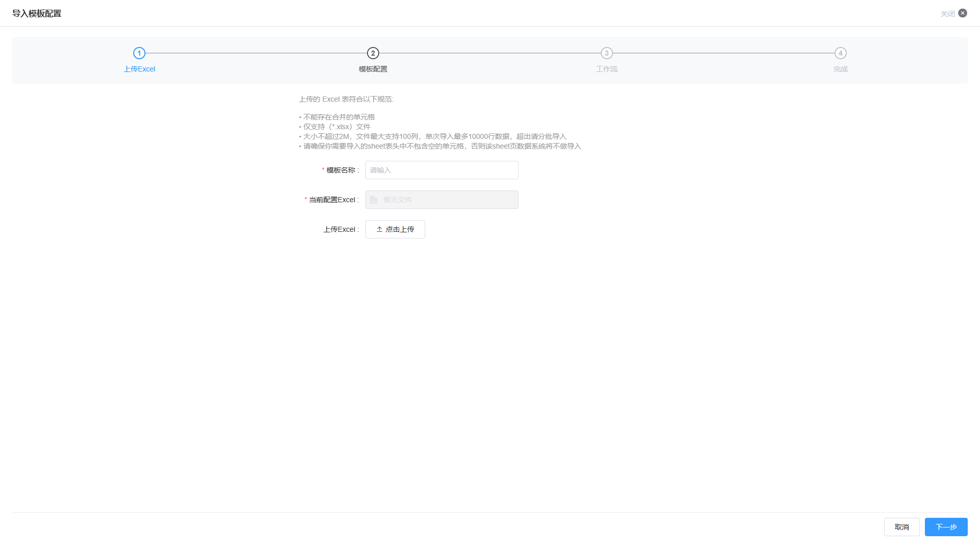Click the upload arrow icon
The width and height of the screenshot is (980, 551).
[379, 229]
